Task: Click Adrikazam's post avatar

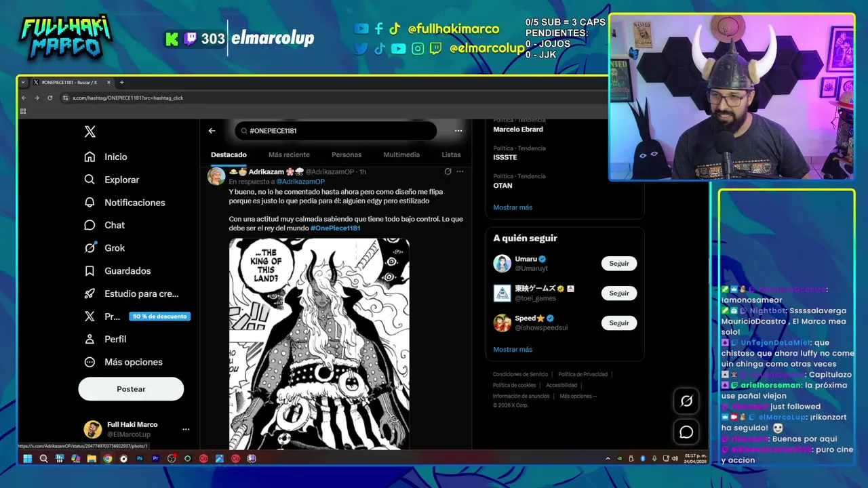Action: pyautogui.click(x=216, y=176)
